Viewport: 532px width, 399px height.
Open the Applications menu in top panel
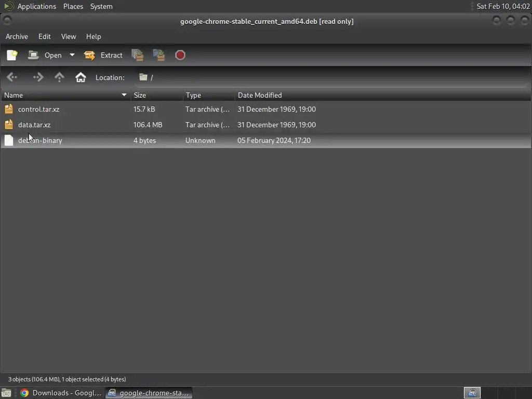point(37,6)
